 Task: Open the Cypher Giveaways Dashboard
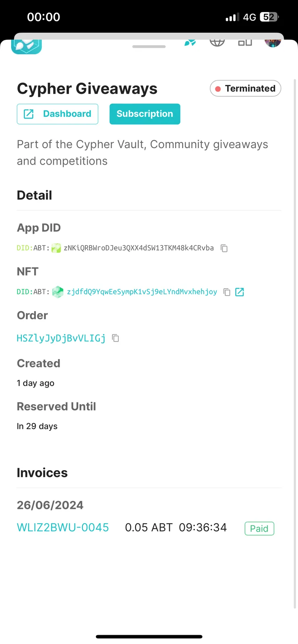point(58,114)
